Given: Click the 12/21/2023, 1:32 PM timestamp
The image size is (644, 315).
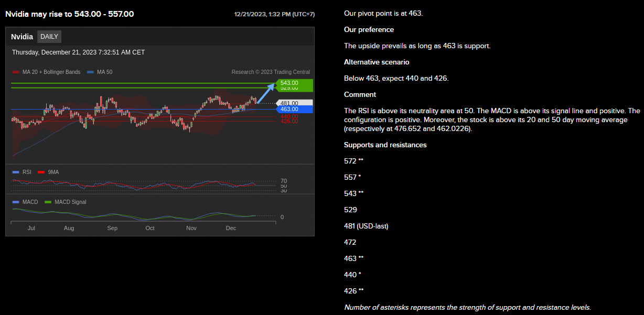Looking at the screenshot, I should [x=275, y=14].
